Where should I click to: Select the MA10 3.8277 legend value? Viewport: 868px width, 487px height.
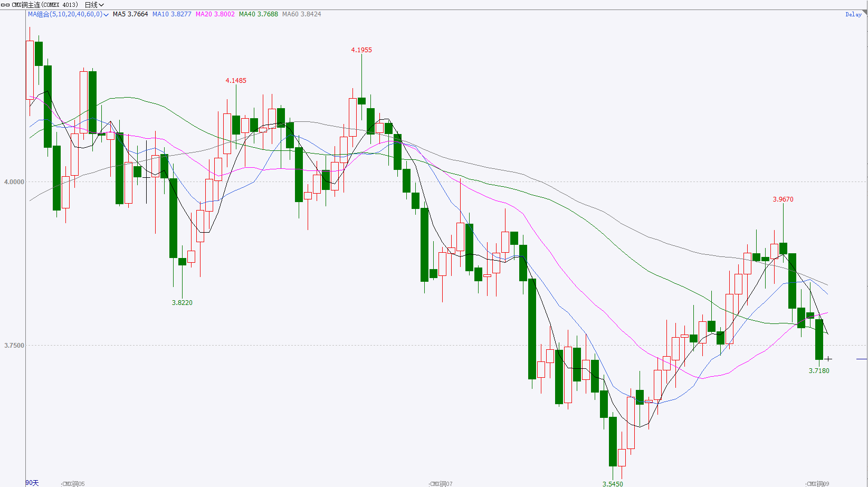172,14
